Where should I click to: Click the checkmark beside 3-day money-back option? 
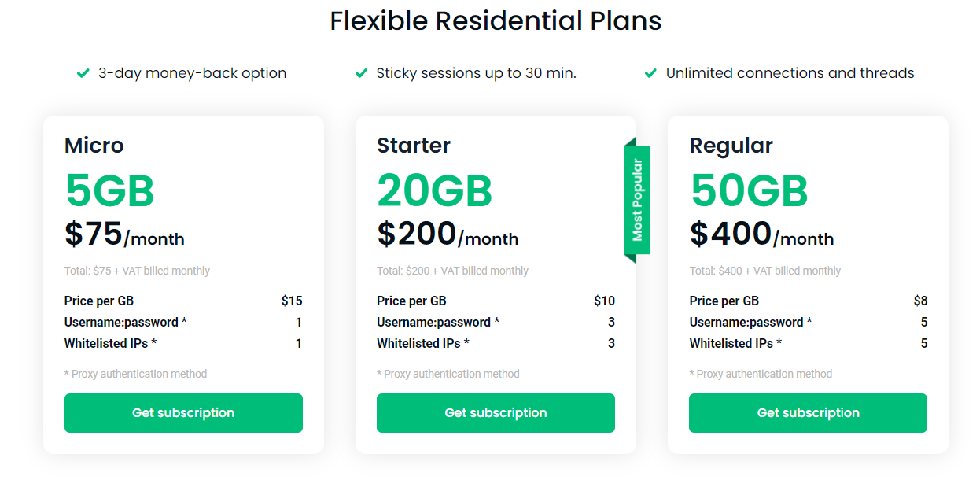coord(83,73)
